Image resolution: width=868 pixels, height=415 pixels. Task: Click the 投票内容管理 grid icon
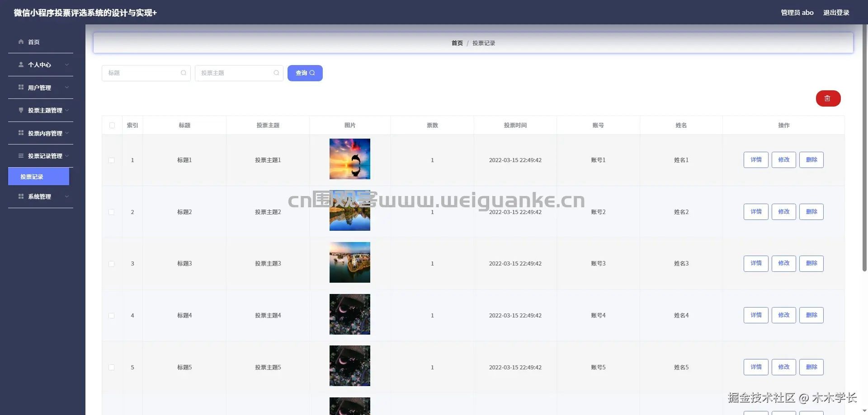(x=21, y=133)
